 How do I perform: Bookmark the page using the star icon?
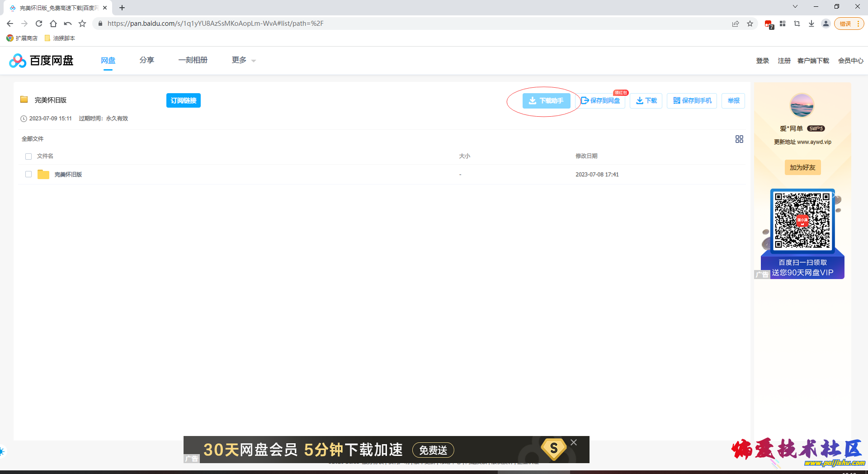(750, 24)
